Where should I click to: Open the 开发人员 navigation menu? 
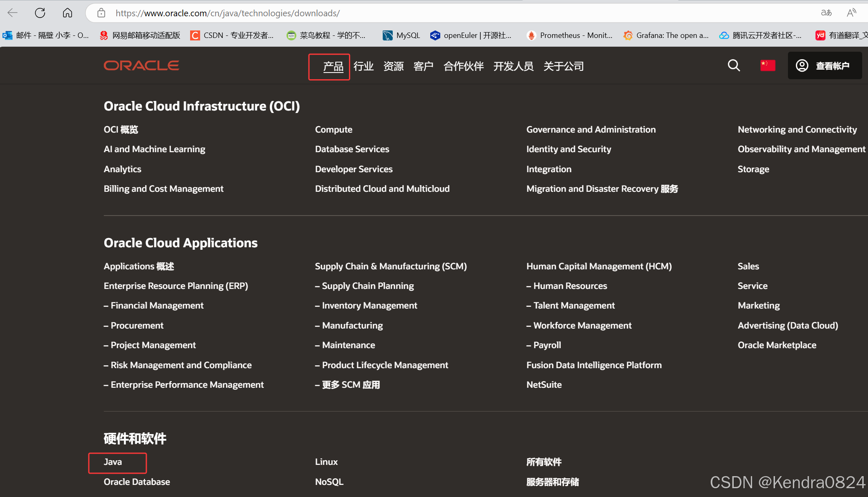click(513, 66)
